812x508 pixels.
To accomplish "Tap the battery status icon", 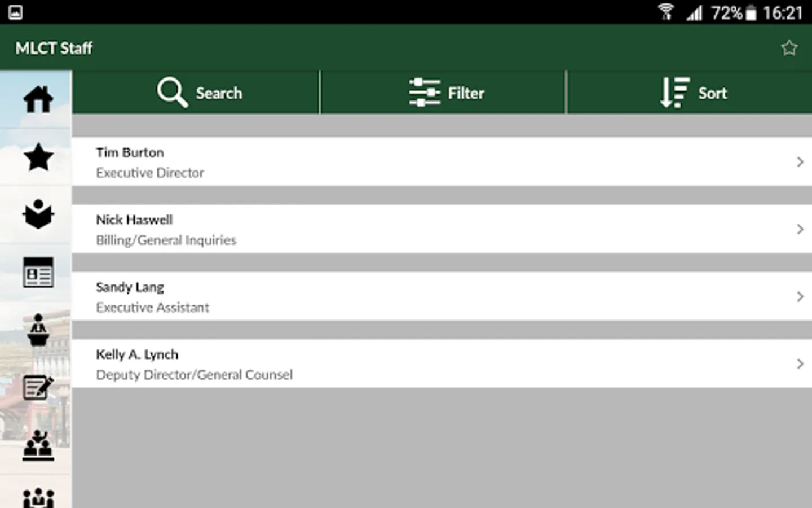I will 751,12.
